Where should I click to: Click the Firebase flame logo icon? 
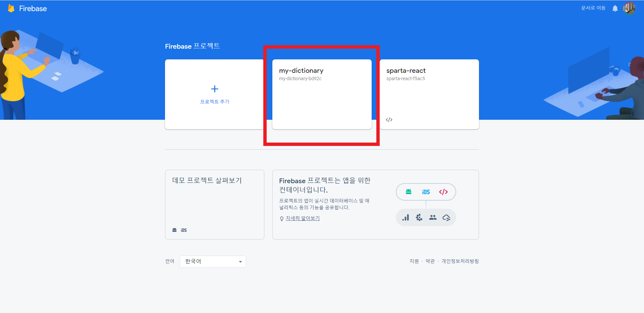pyautogui.click(x=11, y=8)
